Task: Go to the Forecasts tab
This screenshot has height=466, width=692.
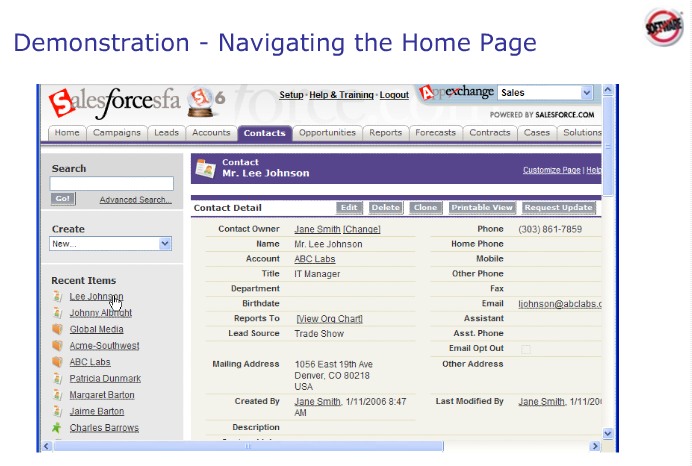Action: (x=435, y=133)
